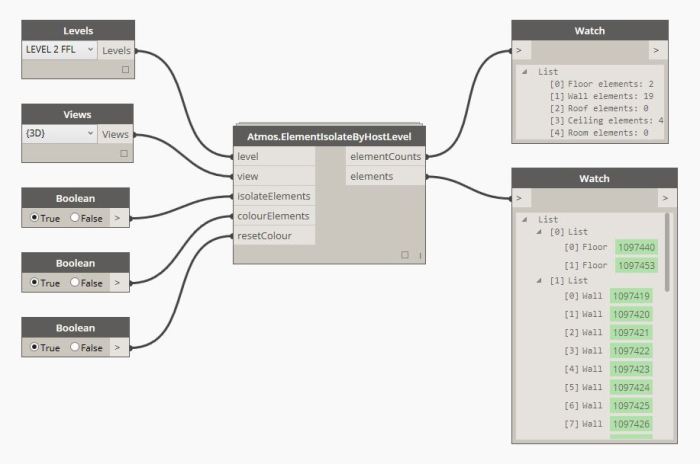Image resolution: width=700 pixels, height=464 pixels.
Task: Open the Views dropdown showing {3D}
Action: tap(59, 133)
